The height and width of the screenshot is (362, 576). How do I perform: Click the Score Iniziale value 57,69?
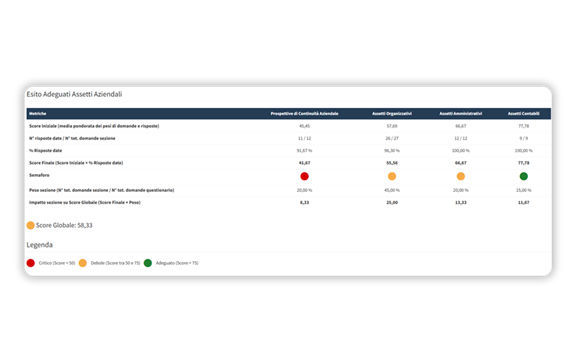coord(392,126)
